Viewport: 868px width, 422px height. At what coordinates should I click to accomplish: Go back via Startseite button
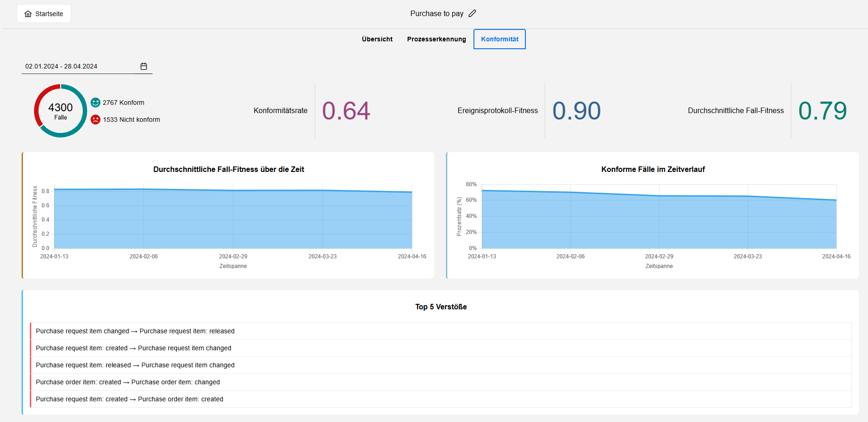(44, 14)
